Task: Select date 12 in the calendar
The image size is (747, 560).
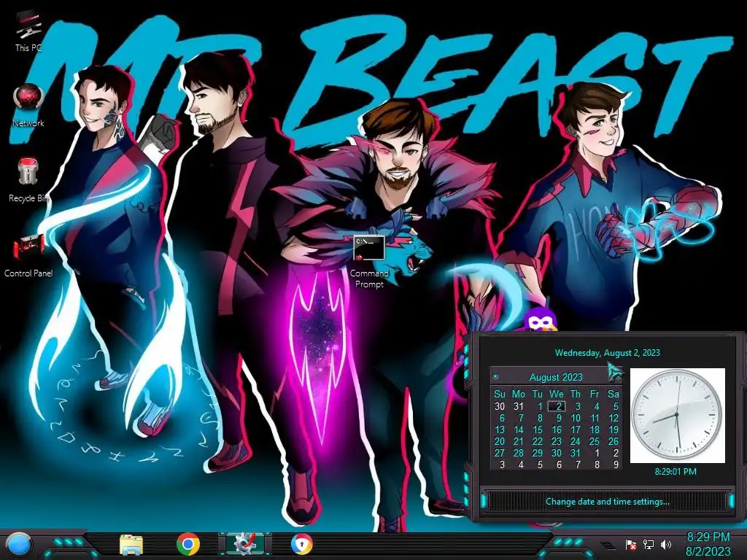Action: click(614, 418)
